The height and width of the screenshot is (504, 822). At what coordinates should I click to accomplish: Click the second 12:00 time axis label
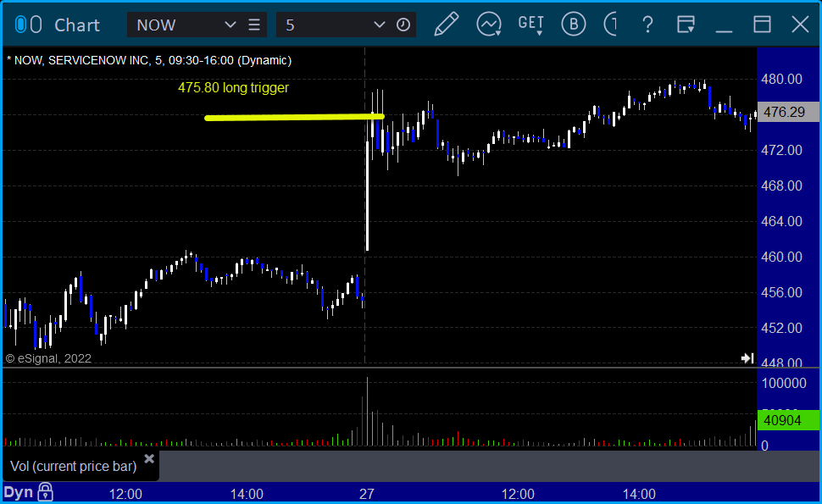point(518,494)
